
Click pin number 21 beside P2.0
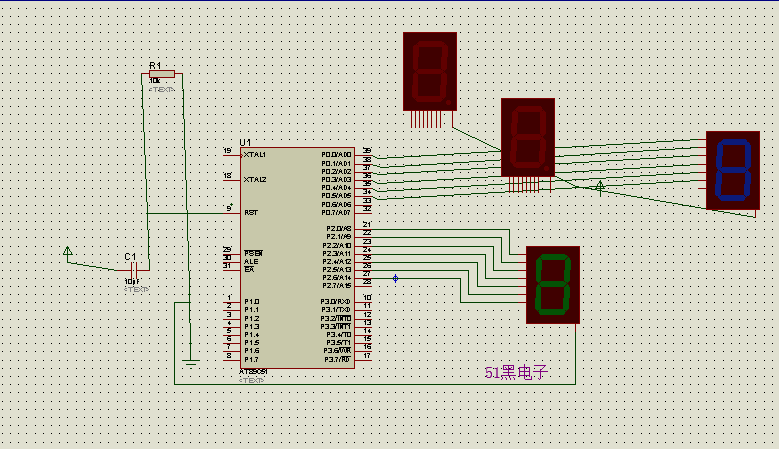tap(367, 224)
